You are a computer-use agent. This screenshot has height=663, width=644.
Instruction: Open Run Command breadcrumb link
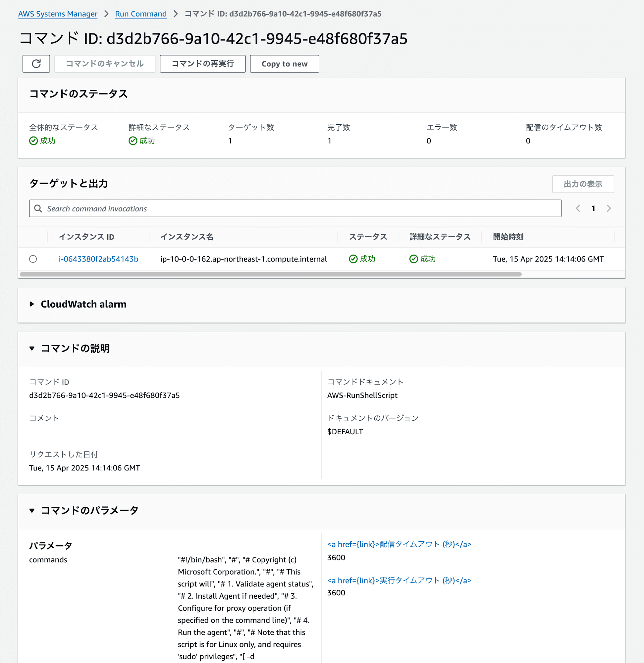coord(141,14)
